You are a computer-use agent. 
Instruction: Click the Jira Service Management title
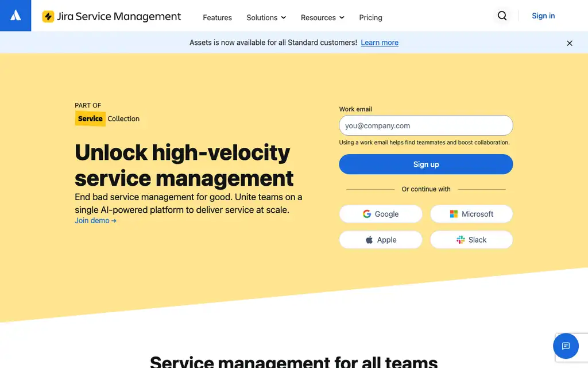[x=119, y=17]
